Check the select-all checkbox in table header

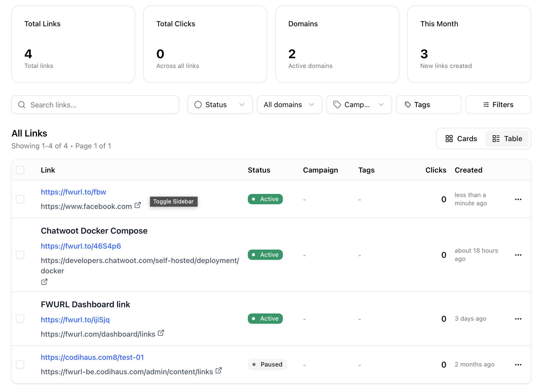(x=20, y=170)
